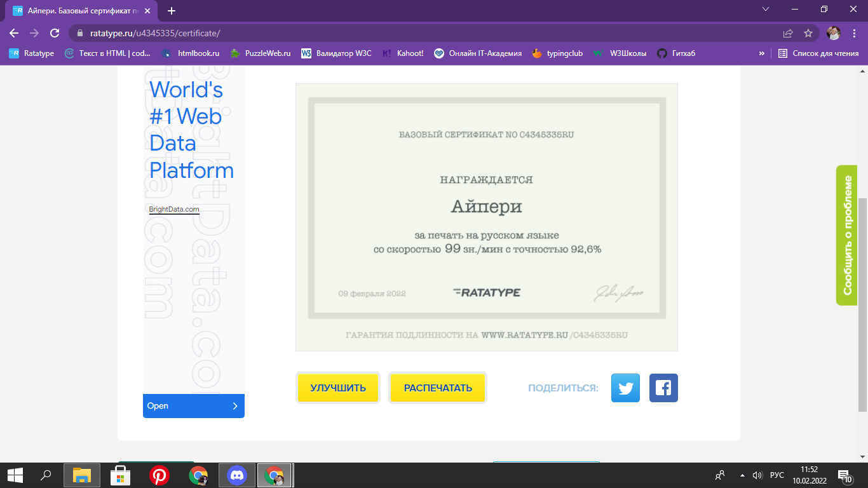
Task: Open the htmlbook.ru bookmark
Action: pyautogui.click(x=191, y=53)
